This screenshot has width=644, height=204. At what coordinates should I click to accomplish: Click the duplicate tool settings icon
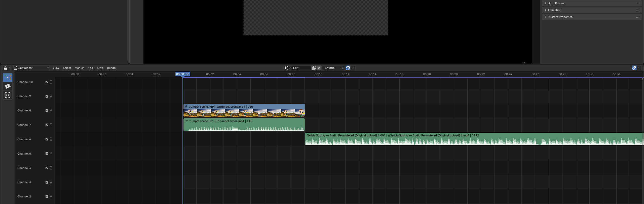(x=314, y=68)
